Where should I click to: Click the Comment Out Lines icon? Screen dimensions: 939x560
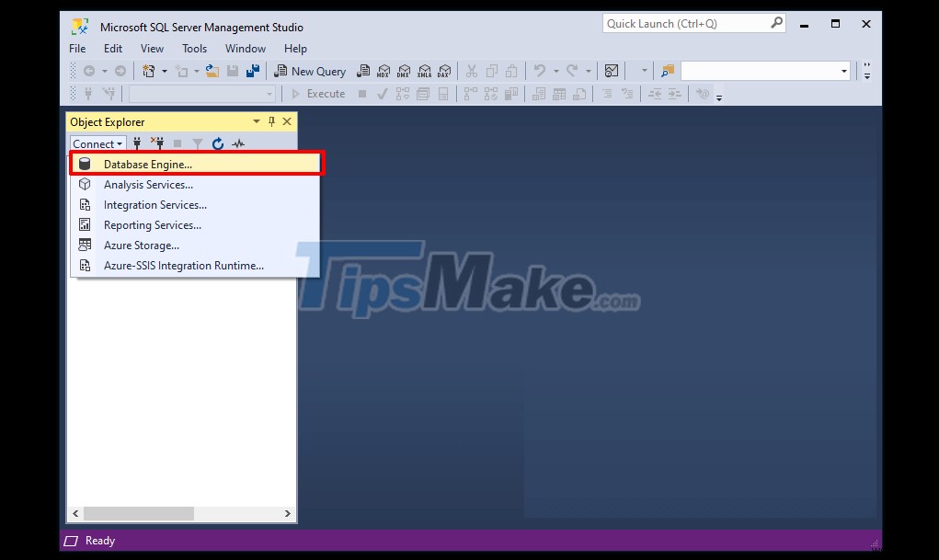tap(607, 94)
